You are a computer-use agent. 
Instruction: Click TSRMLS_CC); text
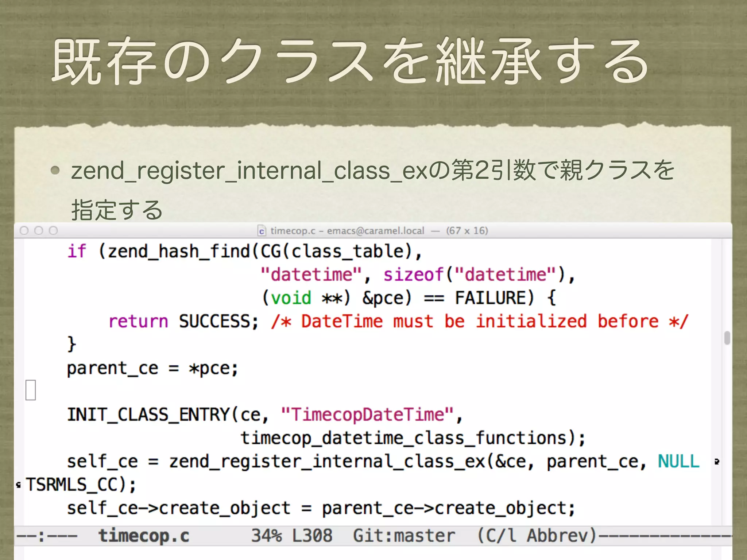coord(81,485)
